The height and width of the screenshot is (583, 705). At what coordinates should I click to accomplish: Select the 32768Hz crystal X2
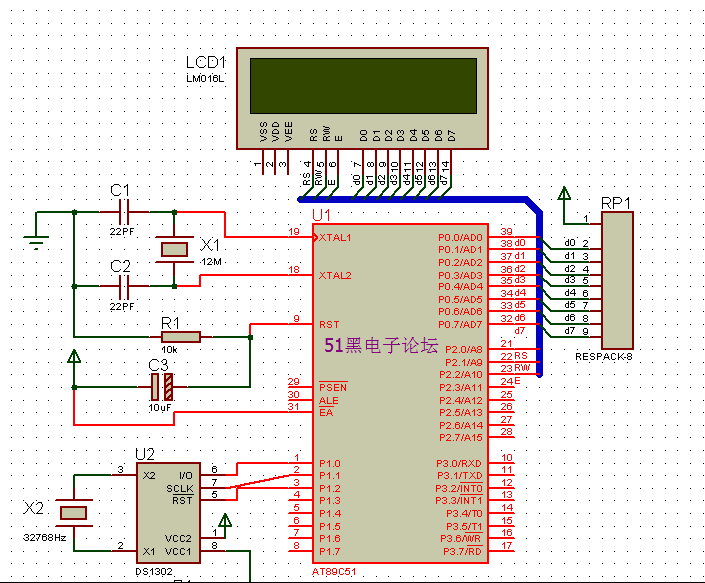click(x=73, y=512)
